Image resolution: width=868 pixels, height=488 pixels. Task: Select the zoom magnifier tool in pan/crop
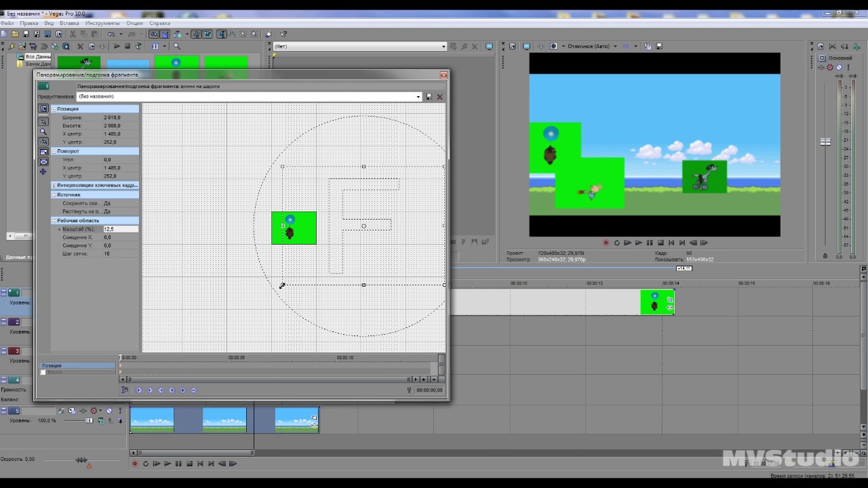tap(43, 131)
